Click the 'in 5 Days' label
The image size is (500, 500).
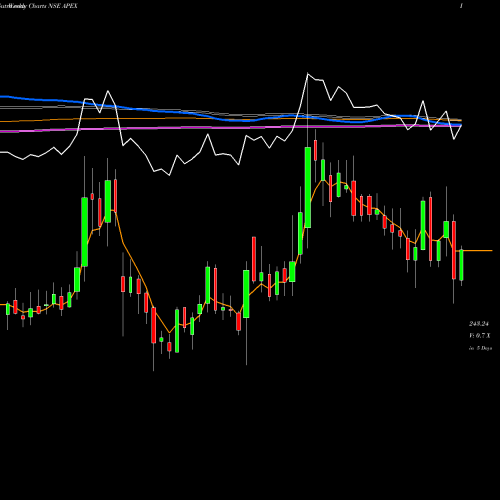tap(480, 348)
